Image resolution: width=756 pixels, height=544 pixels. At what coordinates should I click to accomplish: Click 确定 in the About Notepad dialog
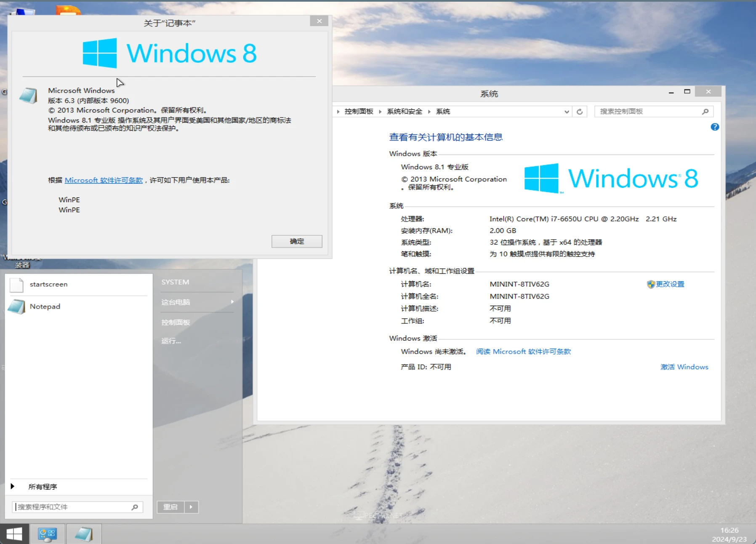tap(297, 241)
